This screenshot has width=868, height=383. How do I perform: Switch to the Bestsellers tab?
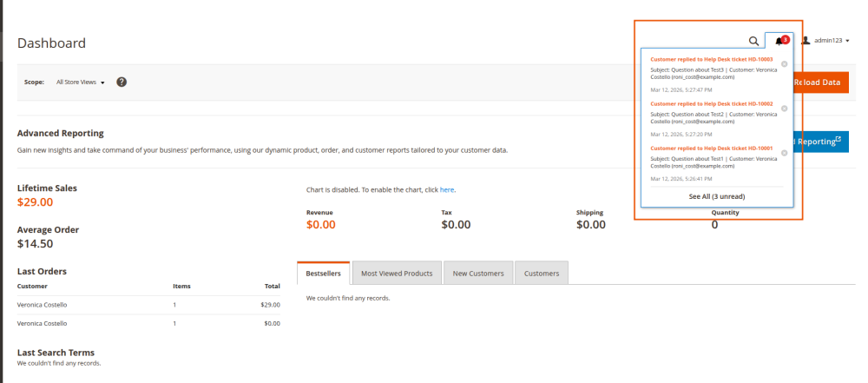pos(324,274)
